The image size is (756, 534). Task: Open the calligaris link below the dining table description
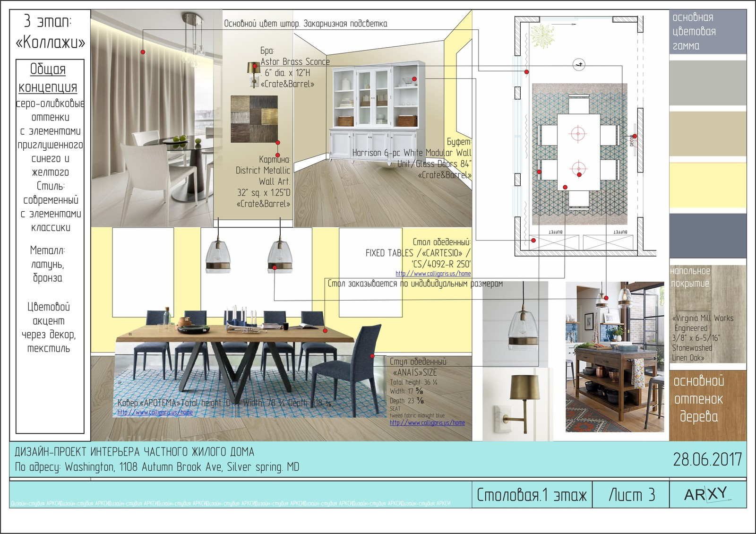tap(433, 274)
